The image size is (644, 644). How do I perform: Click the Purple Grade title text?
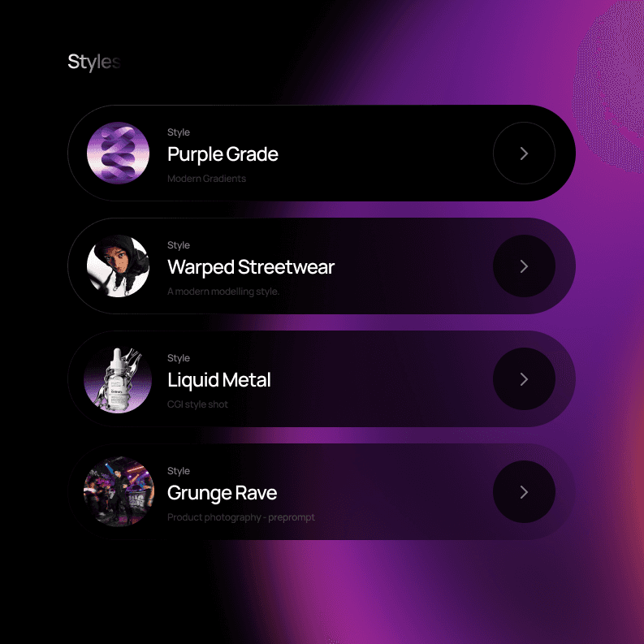pyautogui.click(x=223, y=154)
